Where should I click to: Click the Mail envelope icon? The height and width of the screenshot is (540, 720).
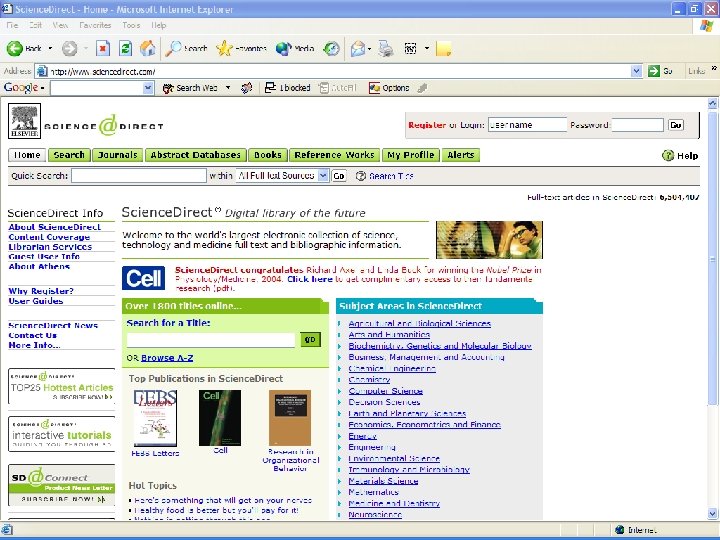tap(358, 48)
